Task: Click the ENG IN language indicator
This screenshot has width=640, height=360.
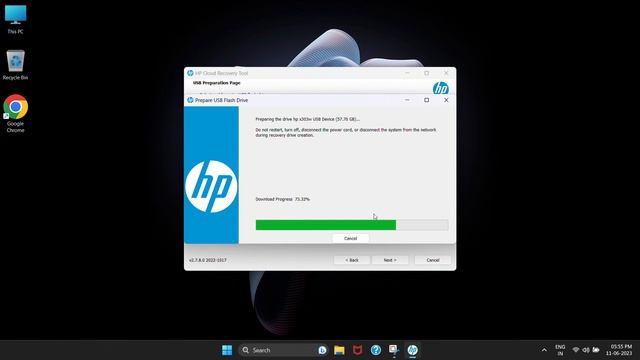Action: point(560,350)
